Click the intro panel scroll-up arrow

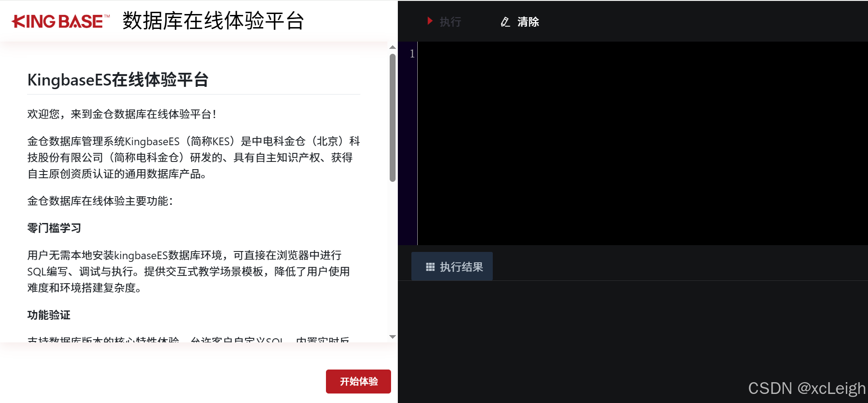[392, 47]
